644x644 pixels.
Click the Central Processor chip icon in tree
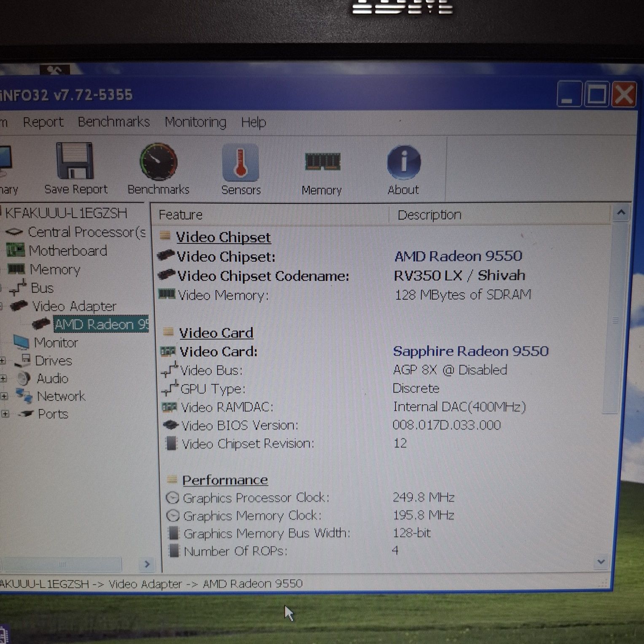[14, 231]
